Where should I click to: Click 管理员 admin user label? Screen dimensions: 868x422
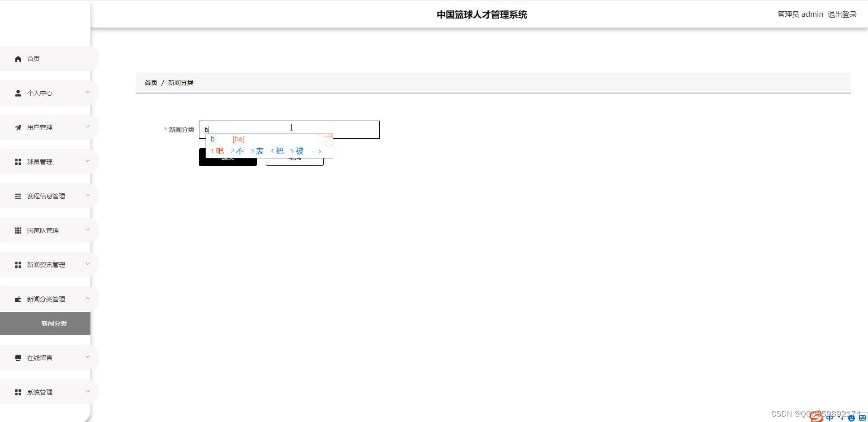point(800,14)
